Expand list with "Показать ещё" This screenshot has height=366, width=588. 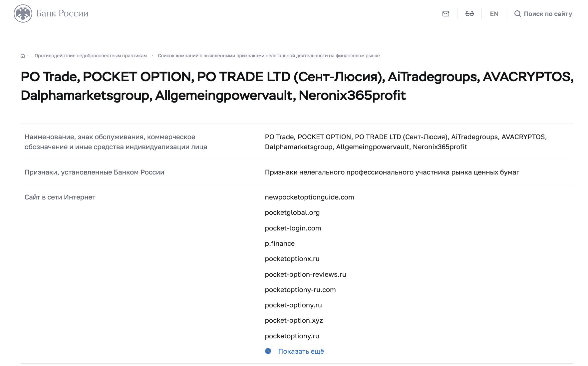coord(301,351)
